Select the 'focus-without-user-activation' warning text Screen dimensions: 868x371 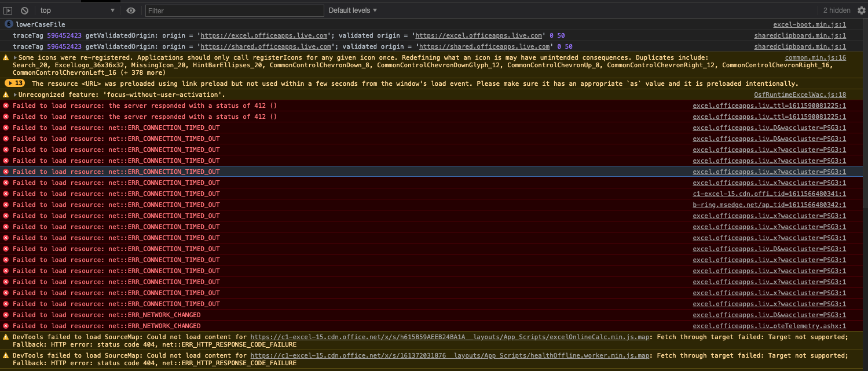(x=122, y=94)
